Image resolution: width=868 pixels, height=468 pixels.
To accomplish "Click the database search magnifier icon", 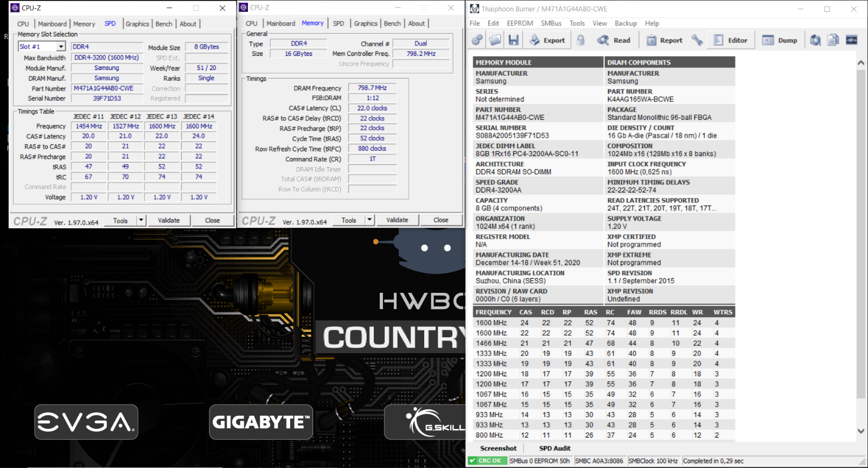I will point(815,40).
